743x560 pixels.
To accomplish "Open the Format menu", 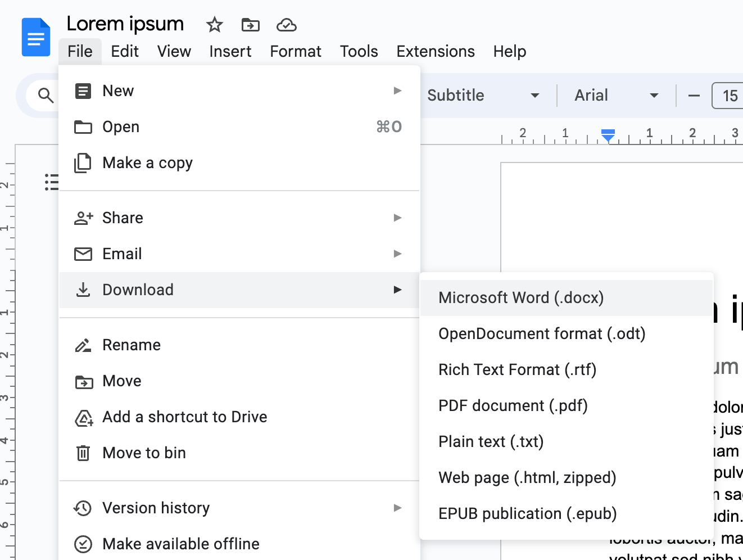I will coord(296,51).
